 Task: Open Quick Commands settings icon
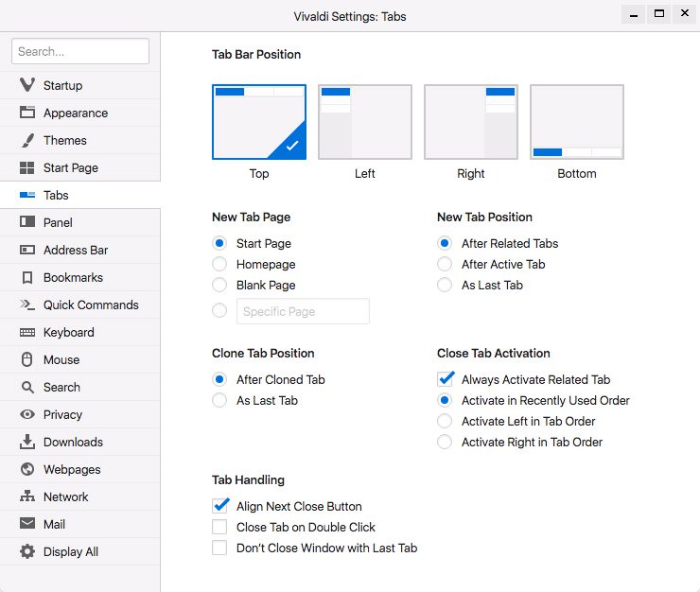pyautogui.click(x=27, y=305)
